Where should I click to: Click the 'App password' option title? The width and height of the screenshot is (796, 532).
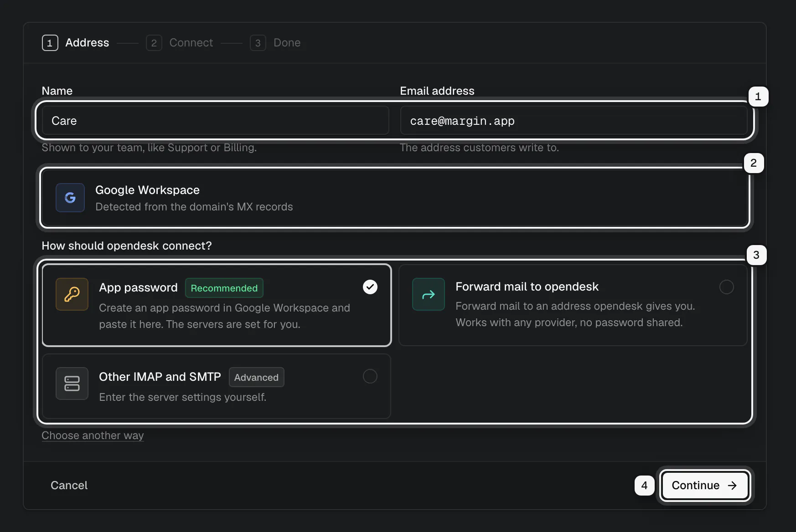[138, 287]
